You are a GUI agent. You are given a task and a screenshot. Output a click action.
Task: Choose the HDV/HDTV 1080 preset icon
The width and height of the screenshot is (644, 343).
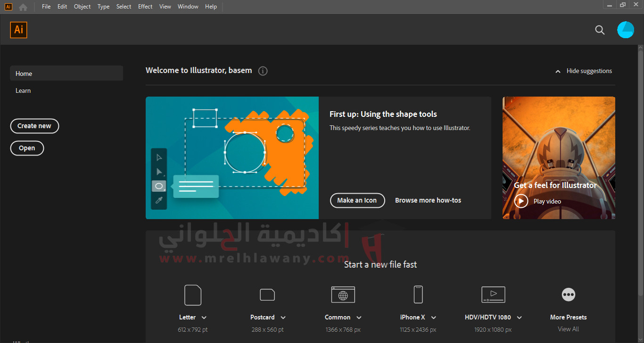(x=493, y=295)
